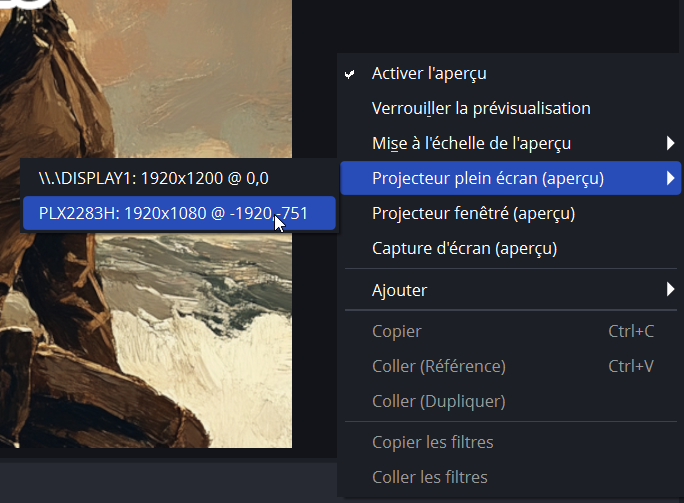This screenshot has width=684, height=503.
Task: Choose Coller (Dupliquer)
Action: click(x=438, y=401)
